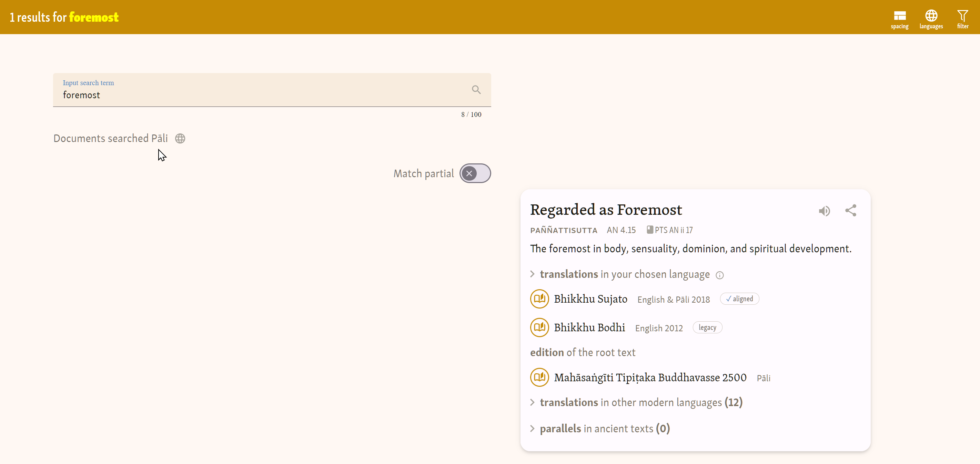Open Bhikkhu Bodhi English 2012 translation
This screenshot has height=464, width=980.
[589, 327]
